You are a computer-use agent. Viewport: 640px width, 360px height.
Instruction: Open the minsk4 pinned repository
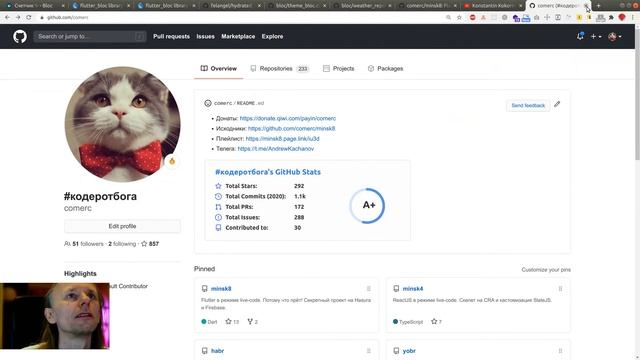coord(413,289)
